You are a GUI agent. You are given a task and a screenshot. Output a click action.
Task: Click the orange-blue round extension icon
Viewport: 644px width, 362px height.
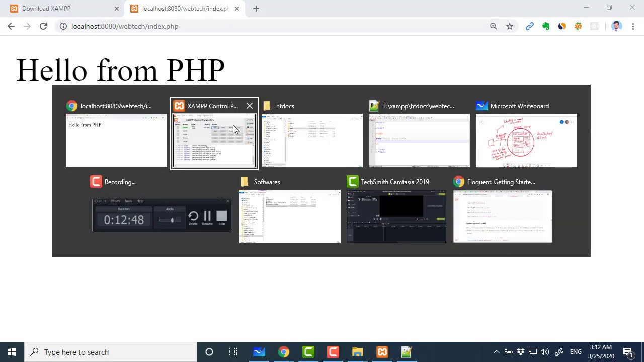pyautogui.click(x=562, y=26)
